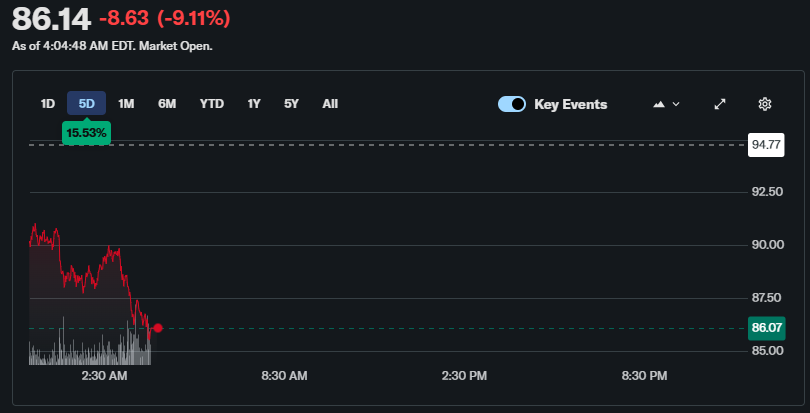Screen dimensions: 810x413
Task: Click the green 15.53% badge
Action: [86, 132]
